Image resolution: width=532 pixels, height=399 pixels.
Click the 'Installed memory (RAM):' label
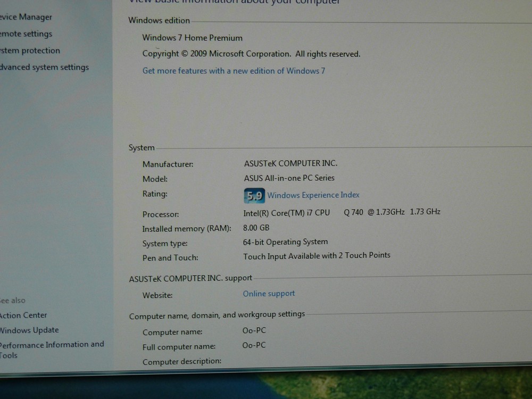point(187,229)
